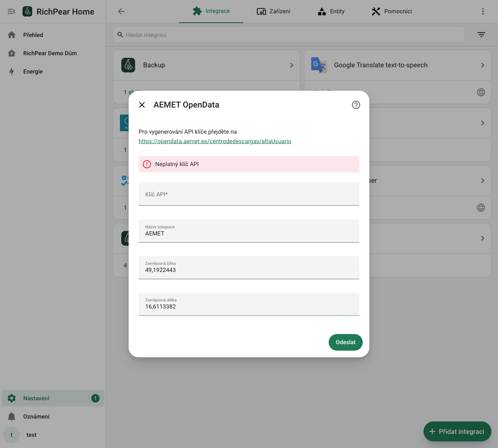Open help icon in AEMET dialog
The height and width of the screenshot is (448, 498).
(x=356, y=105)
